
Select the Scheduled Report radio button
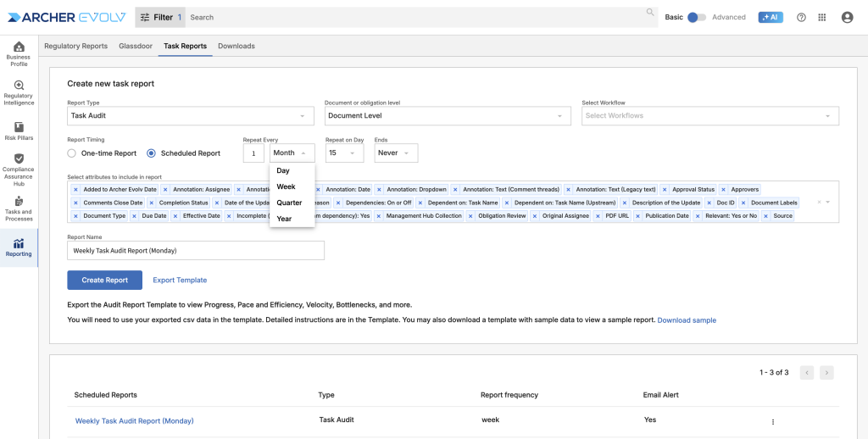(152, 153)
